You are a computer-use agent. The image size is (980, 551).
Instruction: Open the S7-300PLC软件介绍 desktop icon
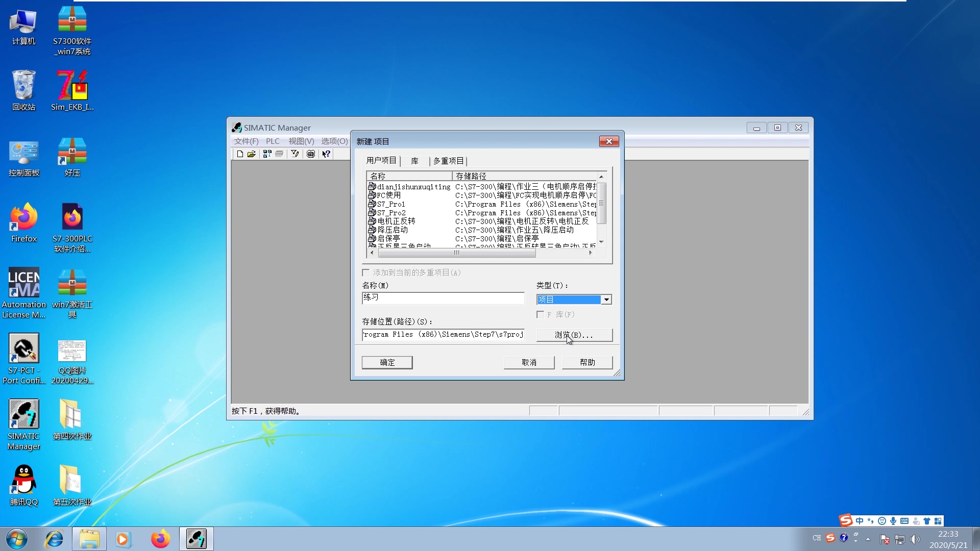click(x=72, y=228)
